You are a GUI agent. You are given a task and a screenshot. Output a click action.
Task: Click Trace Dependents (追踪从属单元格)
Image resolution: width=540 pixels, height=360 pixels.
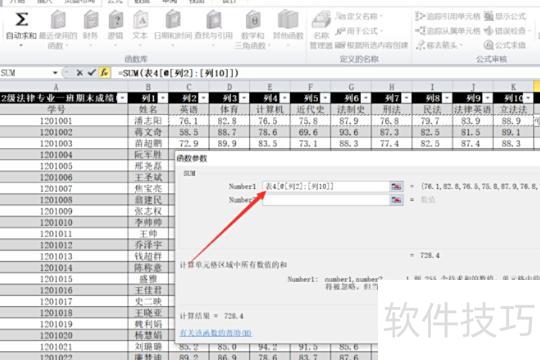447,31
